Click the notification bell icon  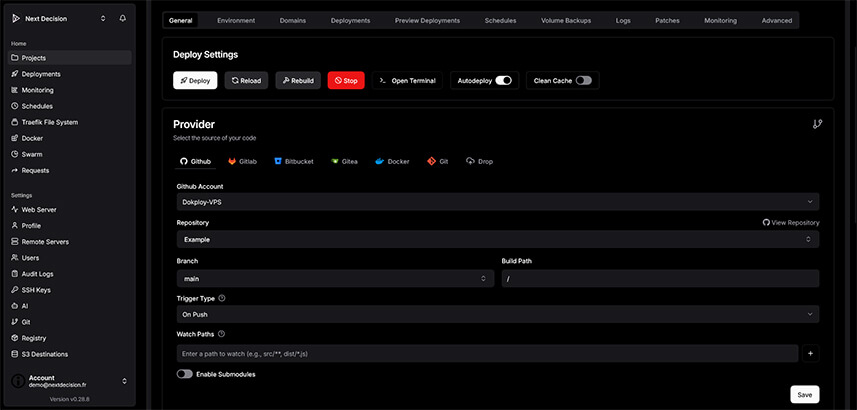pyautogui.click(x=122, y=19)
